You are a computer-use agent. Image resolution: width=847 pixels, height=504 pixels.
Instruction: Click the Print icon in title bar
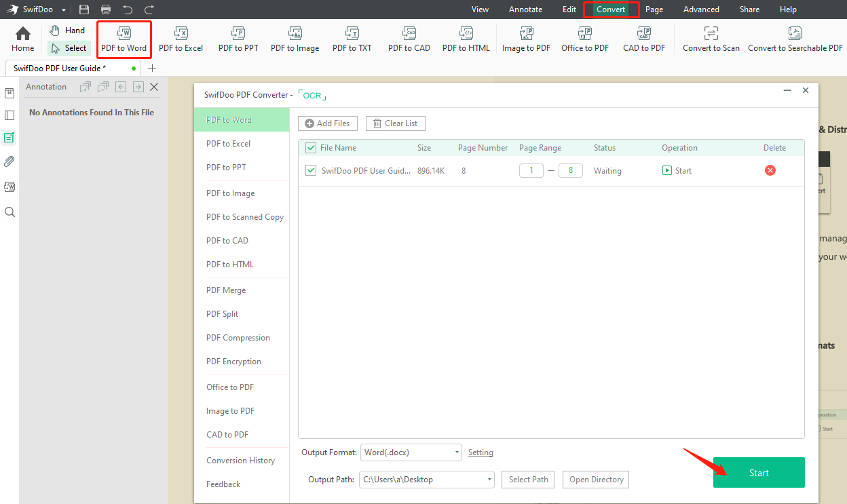pos(106,9)
